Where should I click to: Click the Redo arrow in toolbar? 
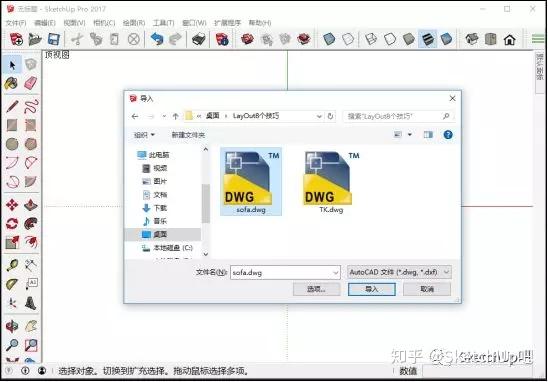point(175,39)
